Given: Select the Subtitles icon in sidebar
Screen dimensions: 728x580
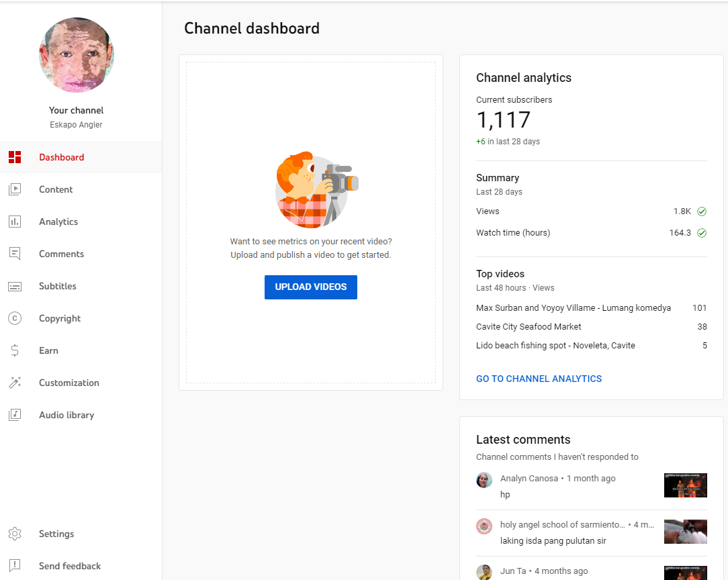Looking at the screenshot, I should coord(15,286).
